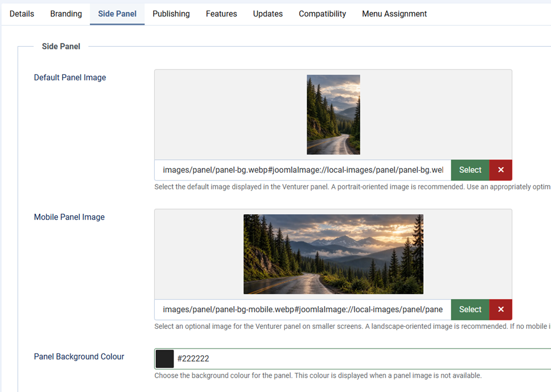This screenshot has height=392, width=551.
Task: Click the Side Panel fieldset heading
Action: coord(61,46)
